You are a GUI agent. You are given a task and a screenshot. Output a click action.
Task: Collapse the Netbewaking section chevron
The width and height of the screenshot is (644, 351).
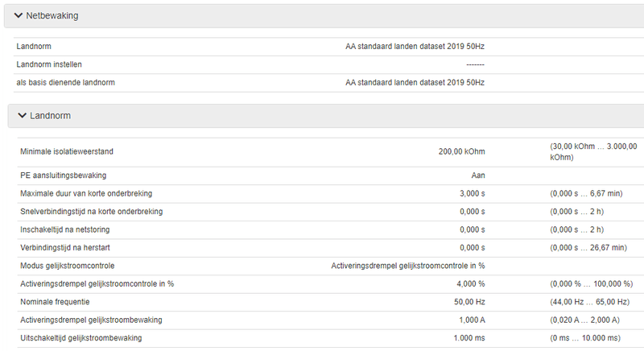(18, 16)
